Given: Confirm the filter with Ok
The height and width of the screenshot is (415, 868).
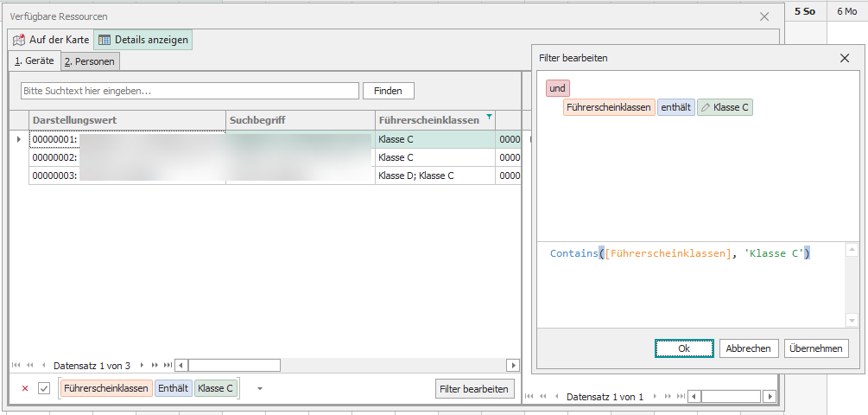Looking at the screenshot, I should (683, 348).
